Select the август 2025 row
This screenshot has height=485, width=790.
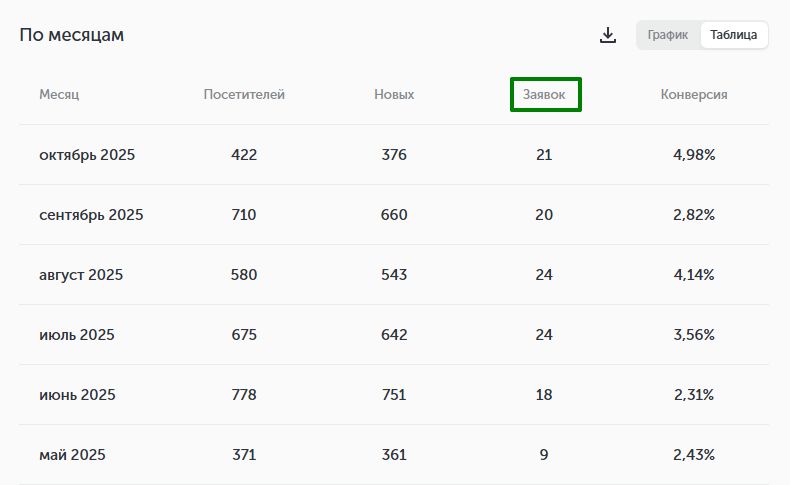click(81, 275)
